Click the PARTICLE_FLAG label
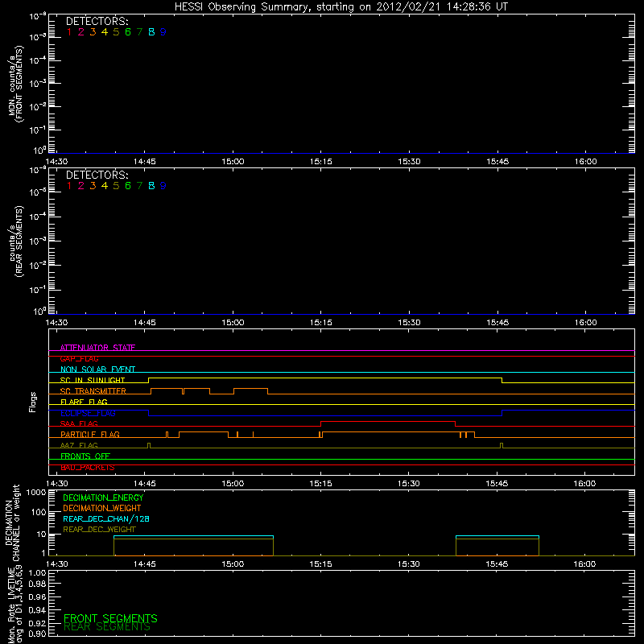This screenshot has width=644, height=644. click(90, 435)
